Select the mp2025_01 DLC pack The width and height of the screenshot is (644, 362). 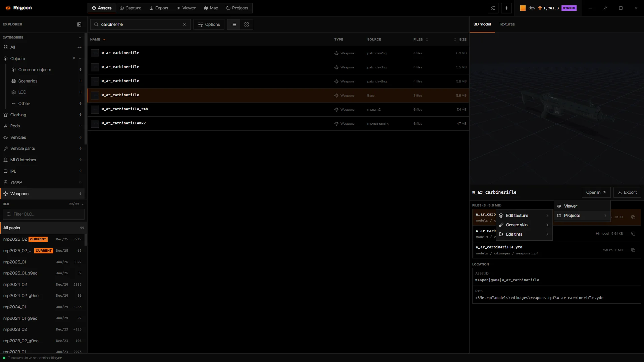[42, 262]
